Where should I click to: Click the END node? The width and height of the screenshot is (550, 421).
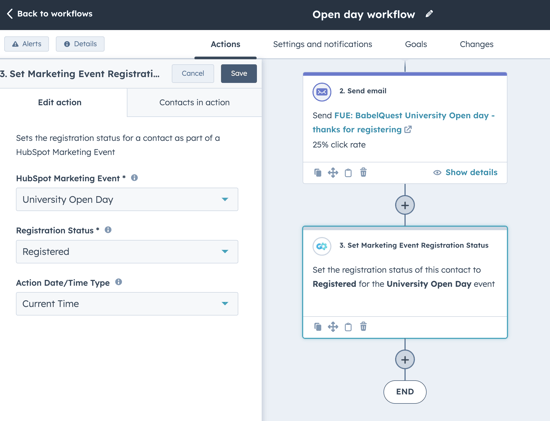point(405,392)
